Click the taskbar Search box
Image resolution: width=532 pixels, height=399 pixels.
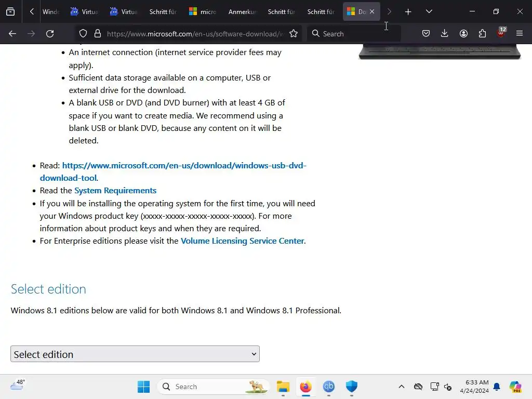[x=213, y=387]
